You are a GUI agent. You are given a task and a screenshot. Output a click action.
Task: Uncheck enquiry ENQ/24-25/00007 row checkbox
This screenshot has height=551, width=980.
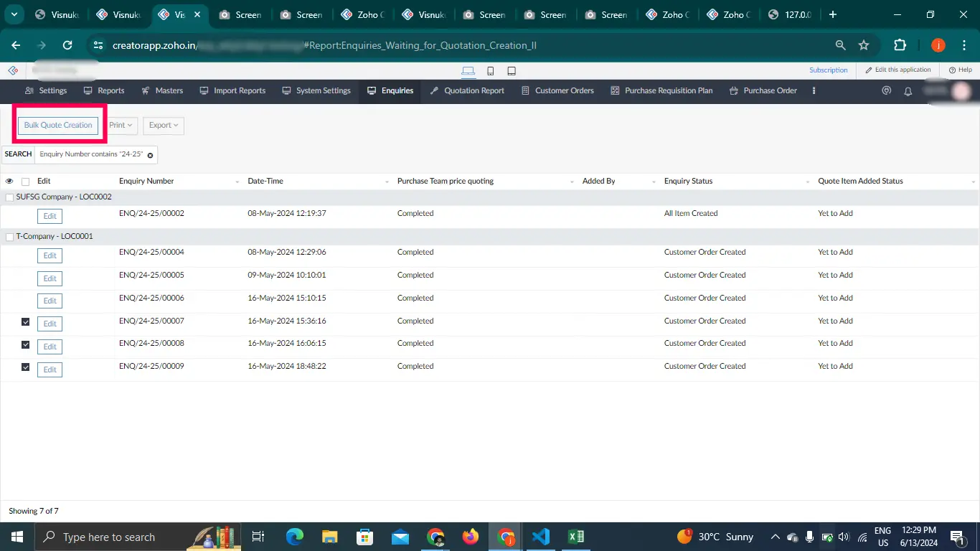(25, 323)
